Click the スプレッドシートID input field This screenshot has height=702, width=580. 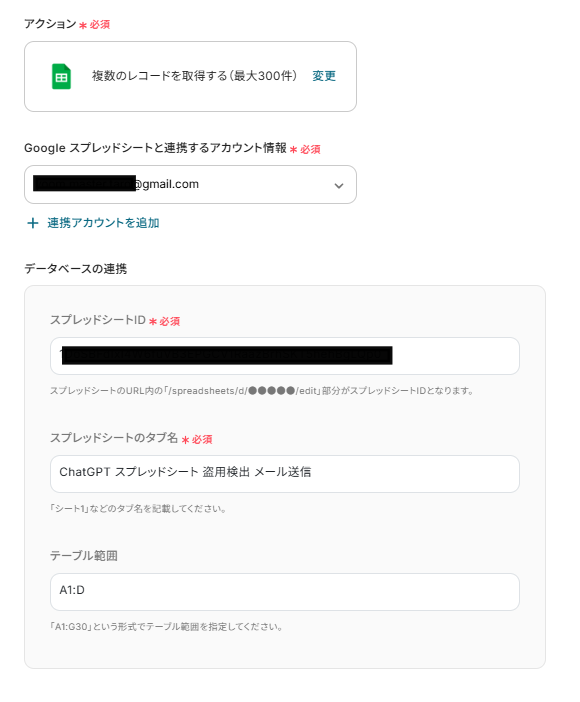285,356
